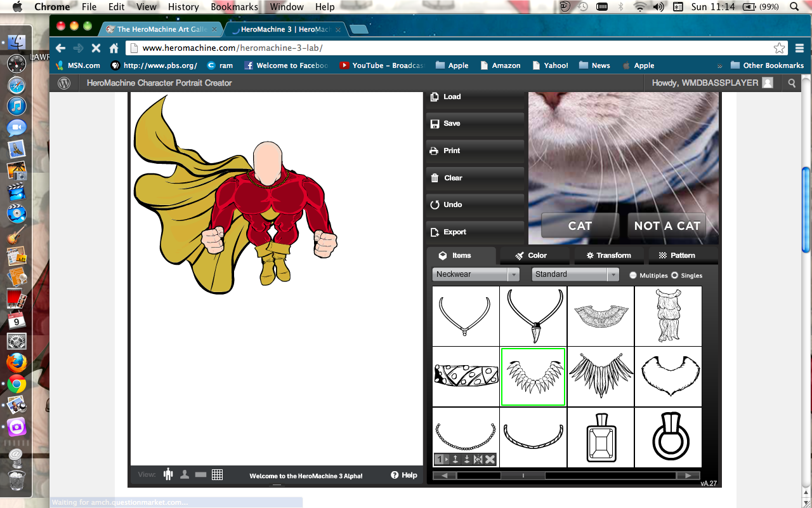Click the Help question mark icon

point(395,475)
